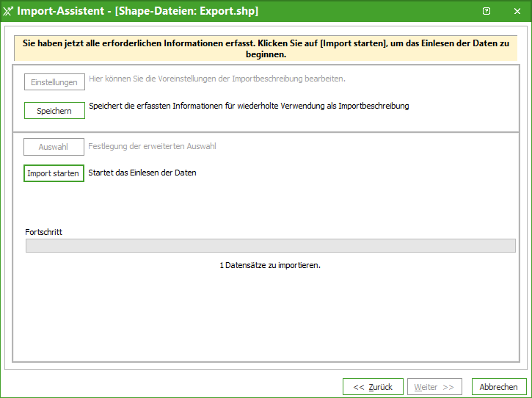Click the Import starten button
Image resolution: width=532 pixels, height=398 pixels.
pos(54,173)
